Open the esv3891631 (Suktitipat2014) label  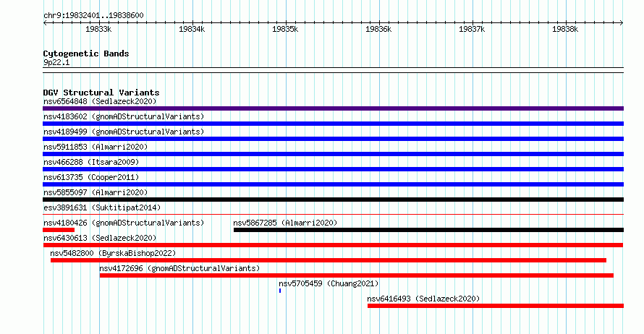(102, 207)
